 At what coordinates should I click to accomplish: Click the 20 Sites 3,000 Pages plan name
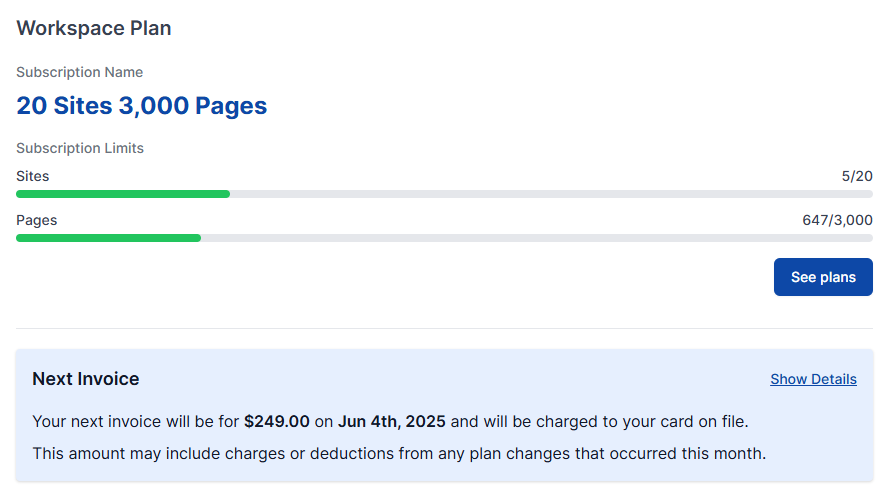click(x=141, y=105)
